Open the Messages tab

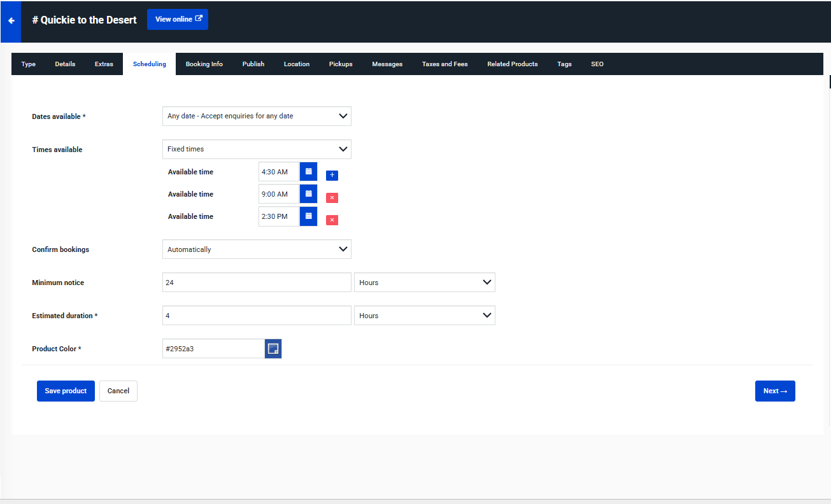click(x=387, y=64)
